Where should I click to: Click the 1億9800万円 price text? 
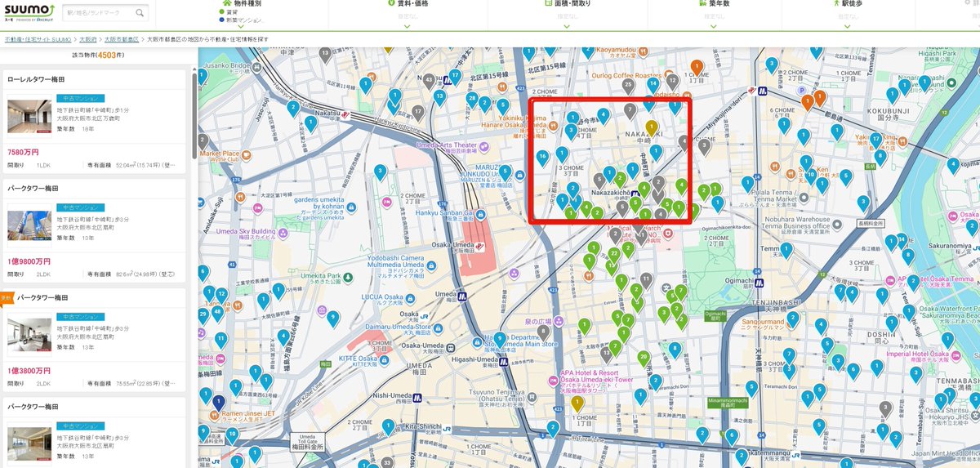[x=29, y=261]
